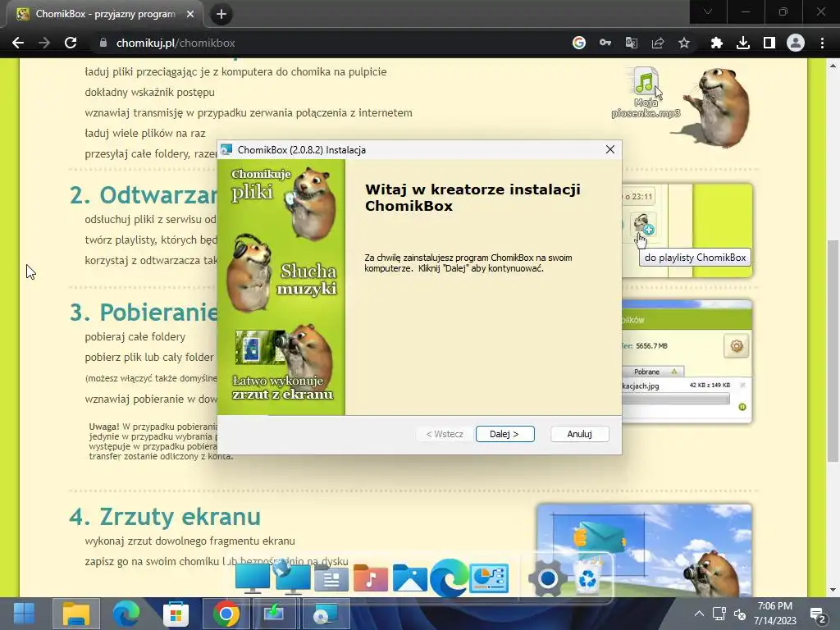
Task: Click the gear icon in the download preview
Action: click(x=736, y=346)
